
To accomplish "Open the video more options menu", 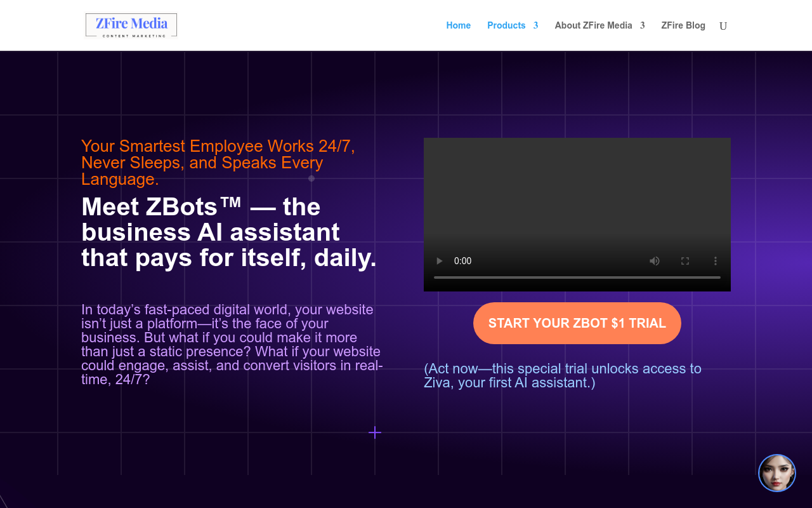I will 716,261.
